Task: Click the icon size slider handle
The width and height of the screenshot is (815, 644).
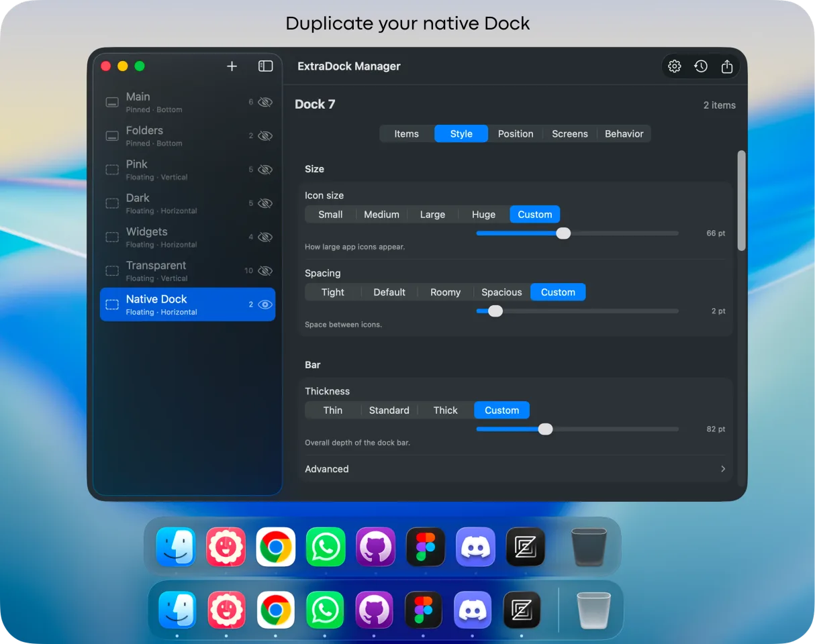Action: [563, 233]
